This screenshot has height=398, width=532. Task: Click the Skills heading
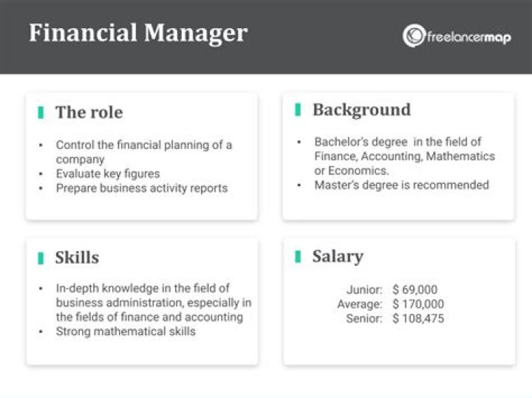coord(77,258)
